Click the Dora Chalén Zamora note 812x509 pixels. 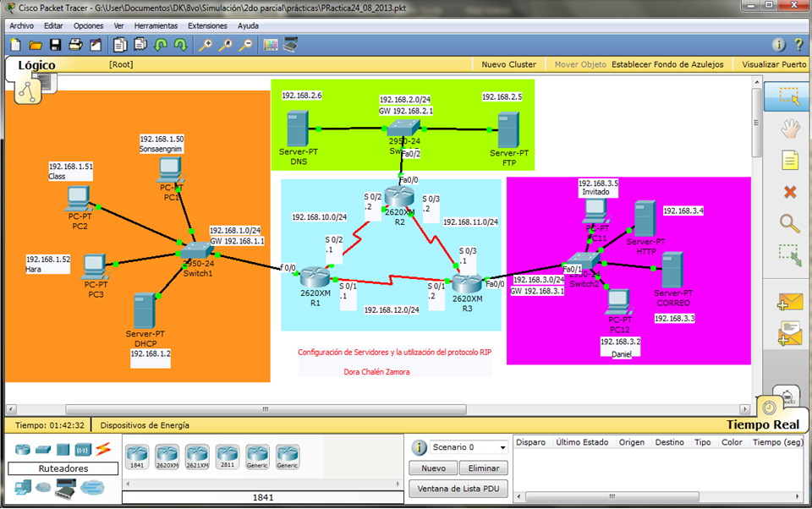[x=376, y=372]
